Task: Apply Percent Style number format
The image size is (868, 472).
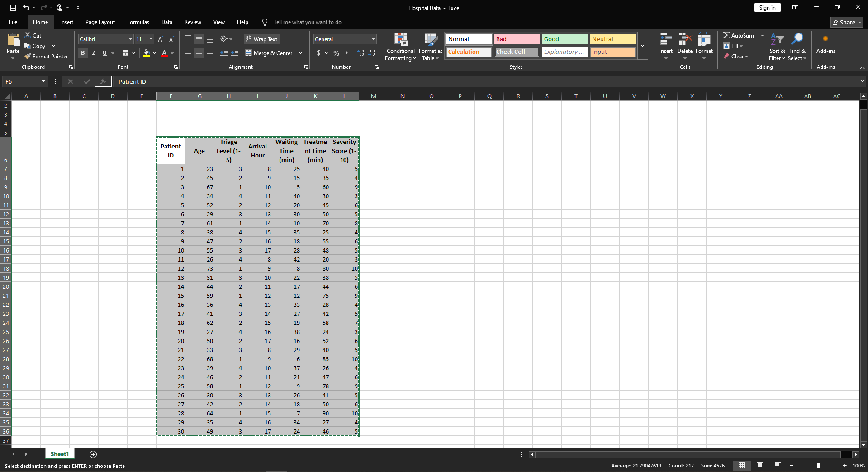Action: [x=336, y=53]
